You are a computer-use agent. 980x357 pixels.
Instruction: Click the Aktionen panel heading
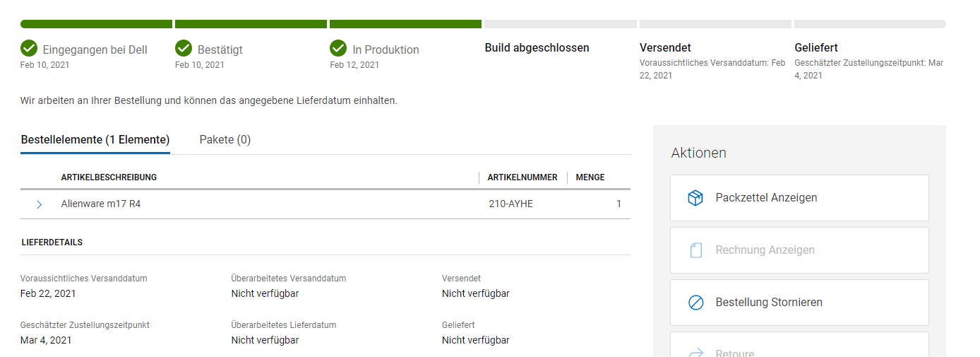pos(699,153)
